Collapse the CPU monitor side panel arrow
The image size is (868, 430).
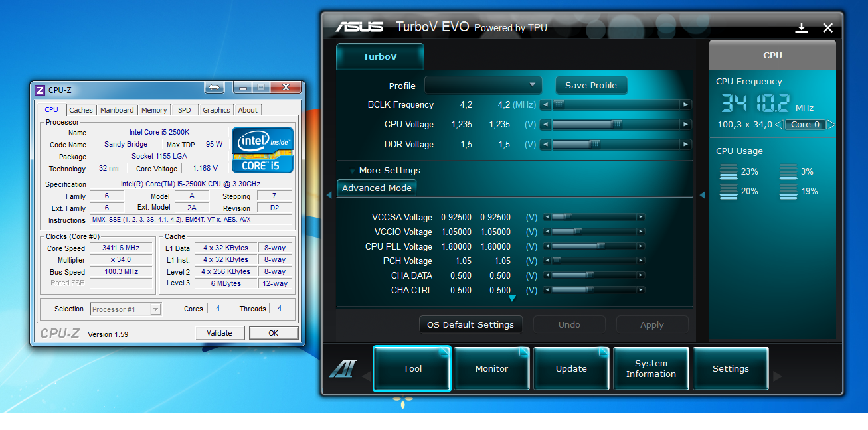tap(702, 194)
